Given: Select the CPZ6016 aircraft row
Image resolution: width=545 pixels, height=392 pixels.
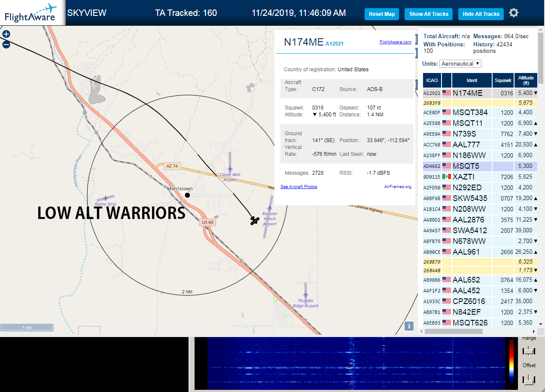Looking at the screenshot, I should (480, 301).
